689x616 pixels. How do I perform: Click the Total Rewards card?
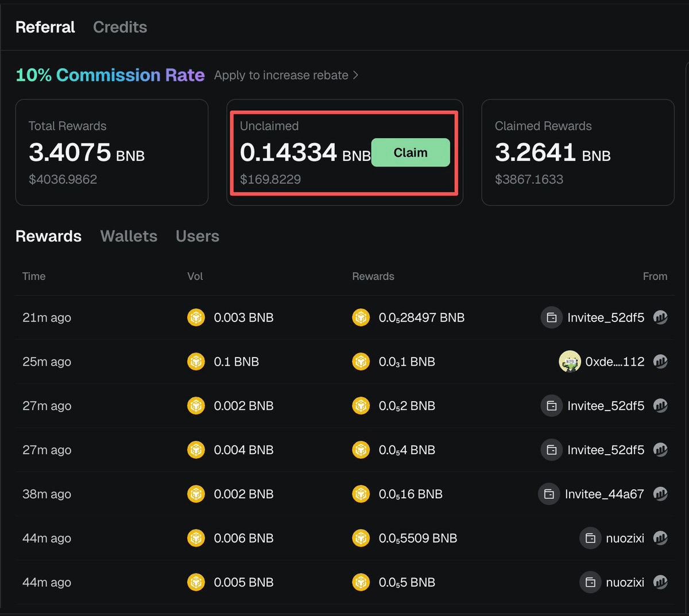[111, 152]
